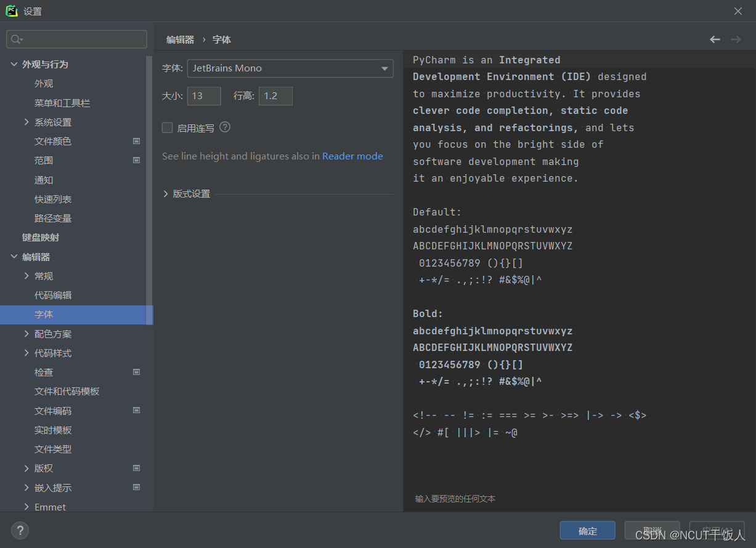The height and width of the screenshot is (548, 756).
Task: Confirm with the 确定 button
Action: 588,531
